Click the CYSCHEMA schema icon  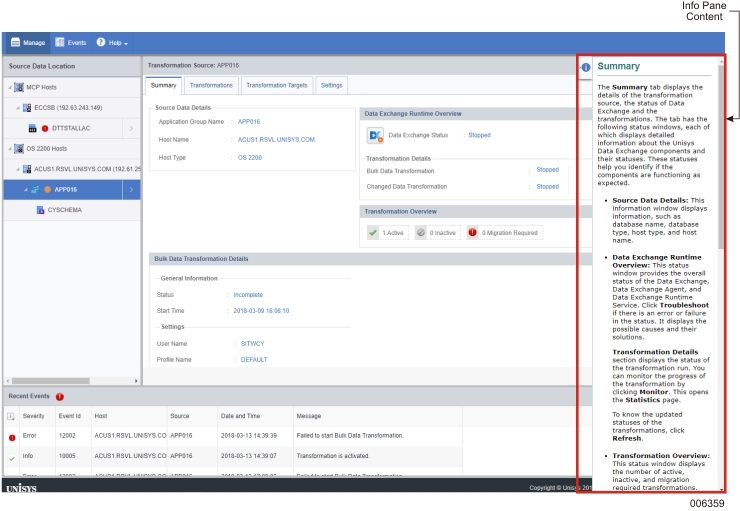coord(40,210)
